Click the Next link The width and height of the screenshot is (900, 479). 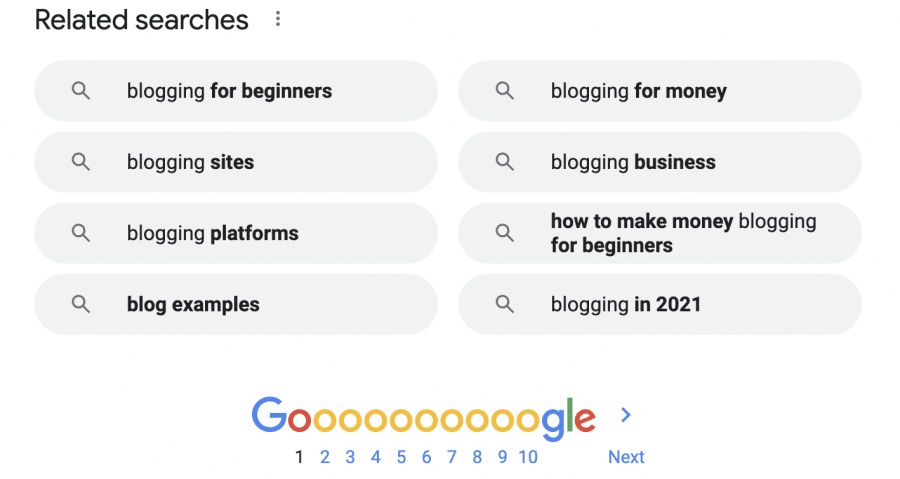626,457
